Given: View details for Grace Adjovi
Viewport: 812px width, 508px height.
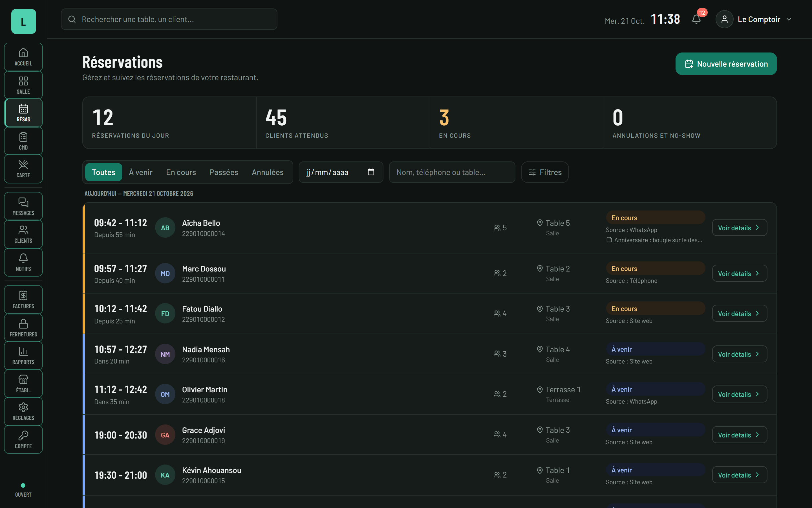Looking at the screenshot, I should pos(739,435).
